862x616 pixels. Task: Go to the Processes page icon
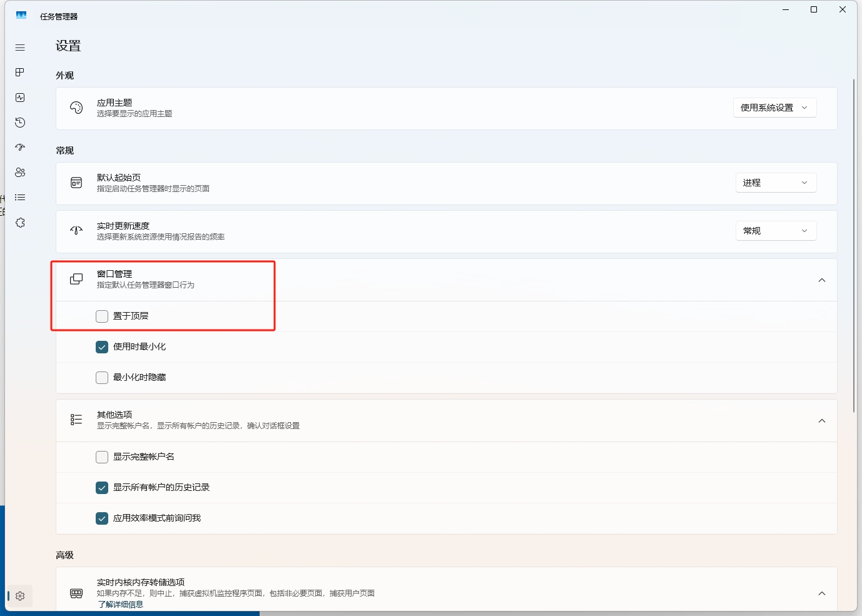point(20,73)
